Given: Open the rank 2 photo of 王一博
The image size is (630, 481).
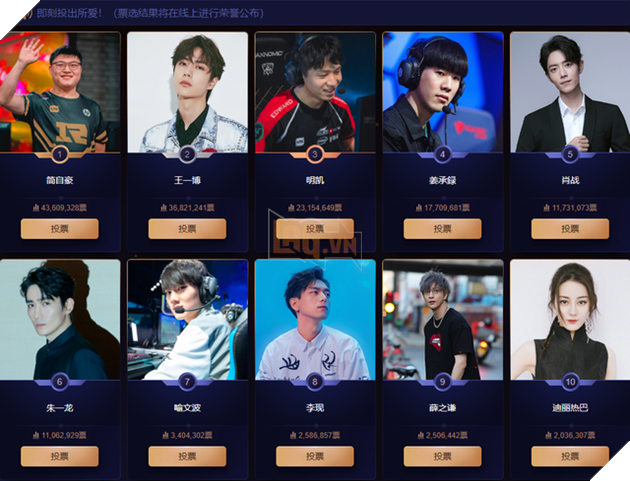Looking at the screenshot, I should coord(187,92).
